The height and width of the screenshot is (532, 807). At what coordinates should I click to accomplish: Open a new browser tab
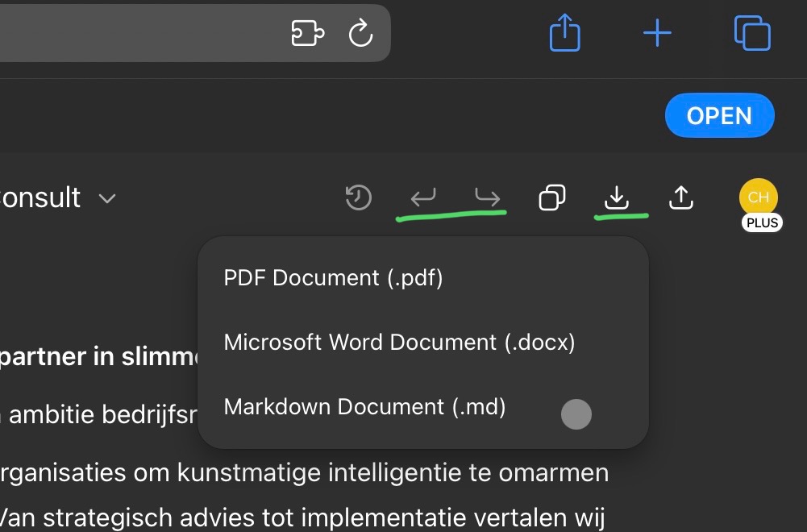[x=657, y=34]
